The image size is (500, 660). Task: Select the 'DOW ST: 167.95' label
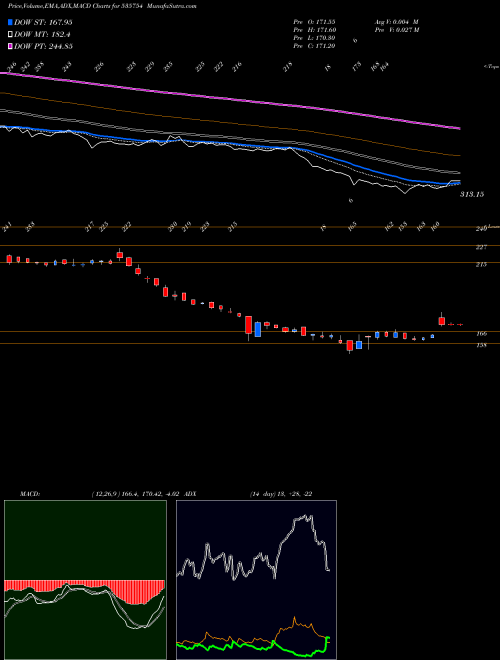(43, 22)
